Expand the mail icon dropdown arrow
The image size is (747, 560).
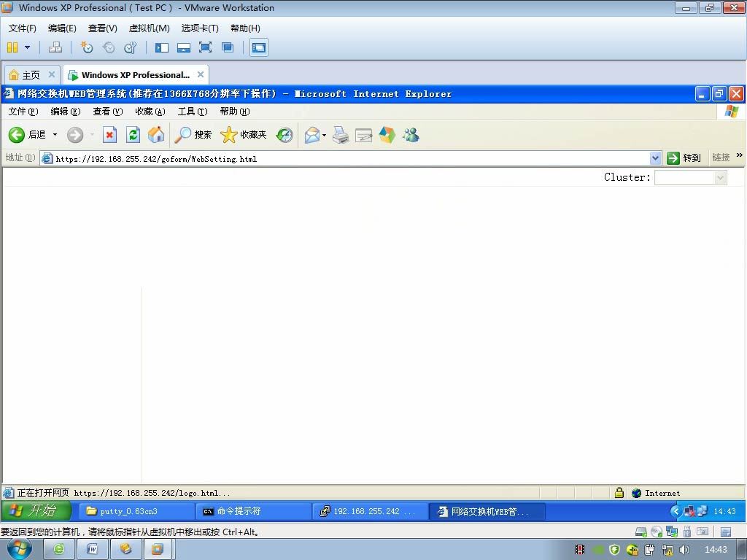pos(325,135)
